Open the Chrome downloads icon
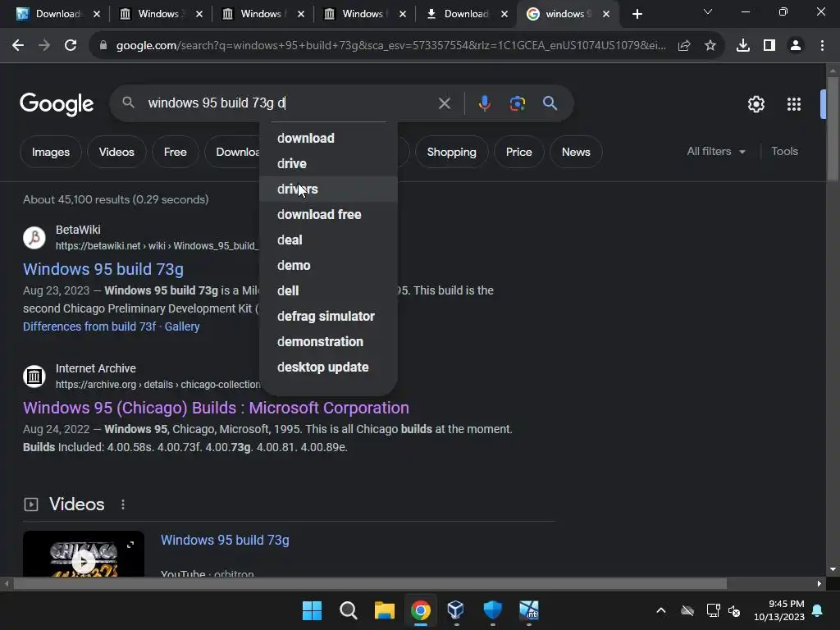 743,46
